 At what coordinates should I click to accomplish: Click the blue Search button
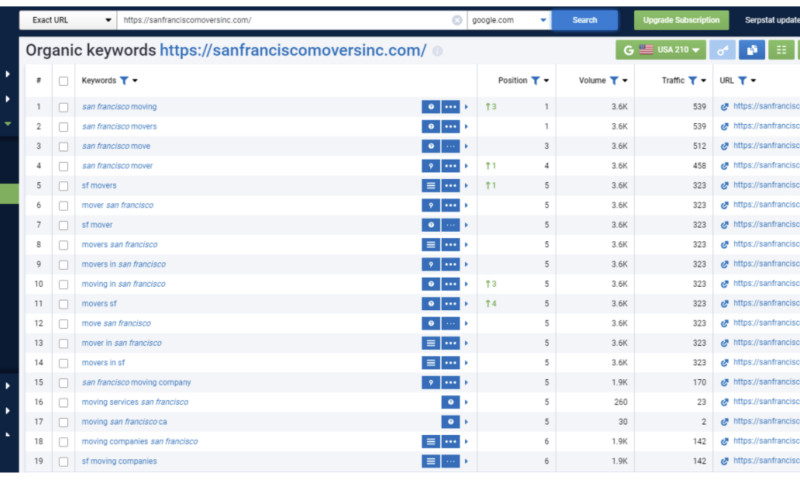pos(585,20)
